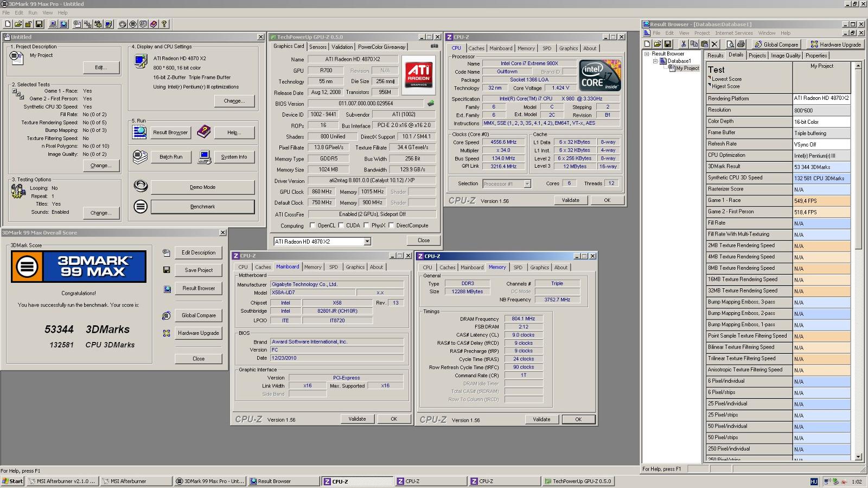Viewport: 868px width, 488px height.
Task: Click Result Browser icon in Run section
Action: pyautogui.click(x=139, y=132)
